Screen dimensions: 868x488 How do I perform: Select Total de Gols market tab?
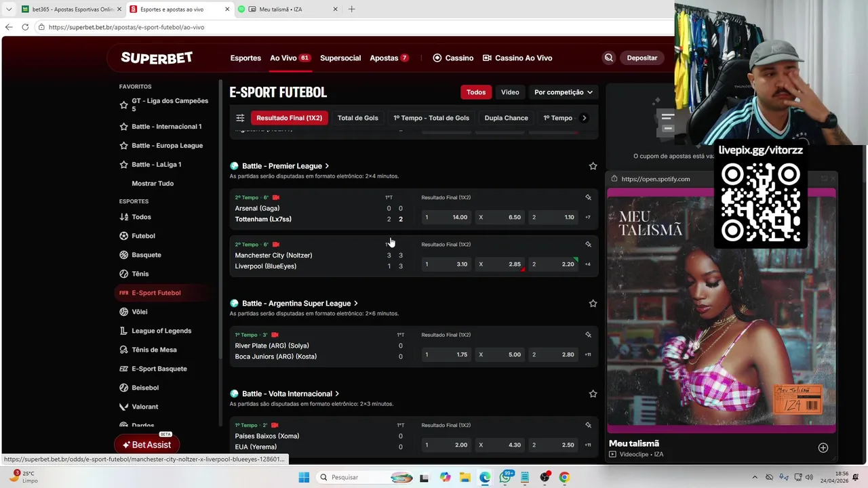[358, 118]
